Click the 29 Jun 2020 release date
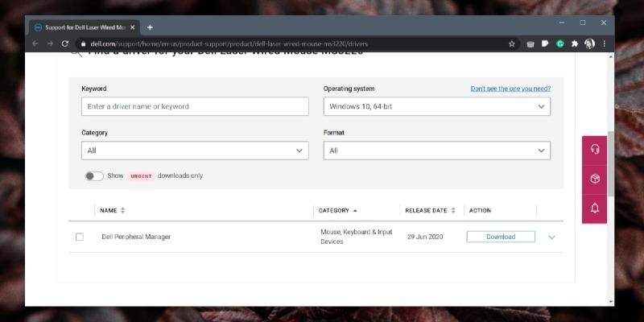This screenshot has height=322, width=644. pyautogui.click(x=425, y=237)
